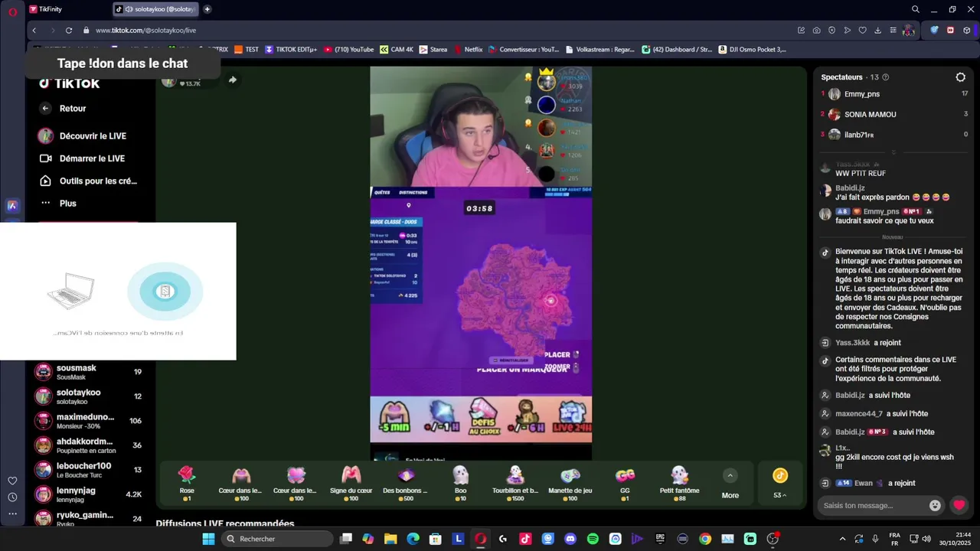
Task: Open CAM 4K bookmark
Action: (x=397, y=50)
